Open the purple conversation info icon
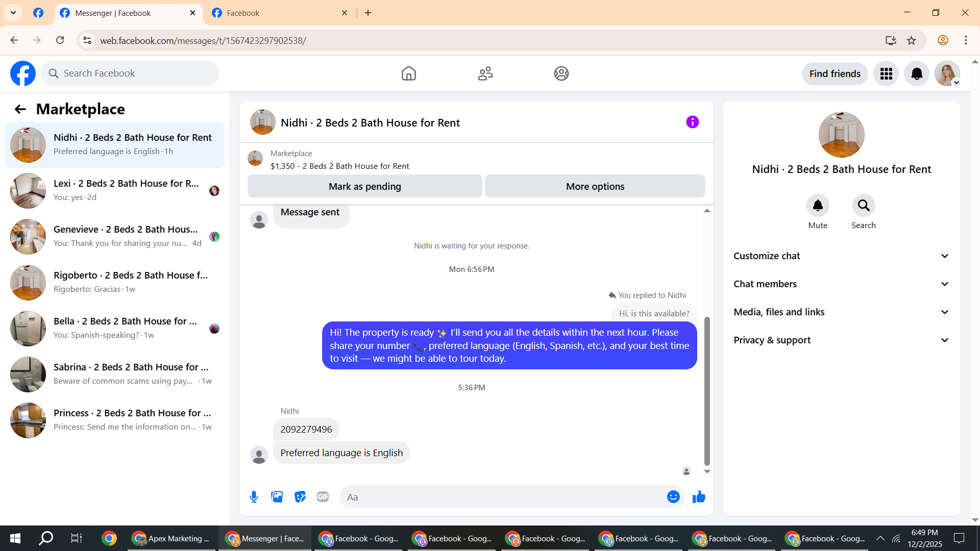This screenshot has height=551, width=980. pyautogui.click(x=692, y=122)
